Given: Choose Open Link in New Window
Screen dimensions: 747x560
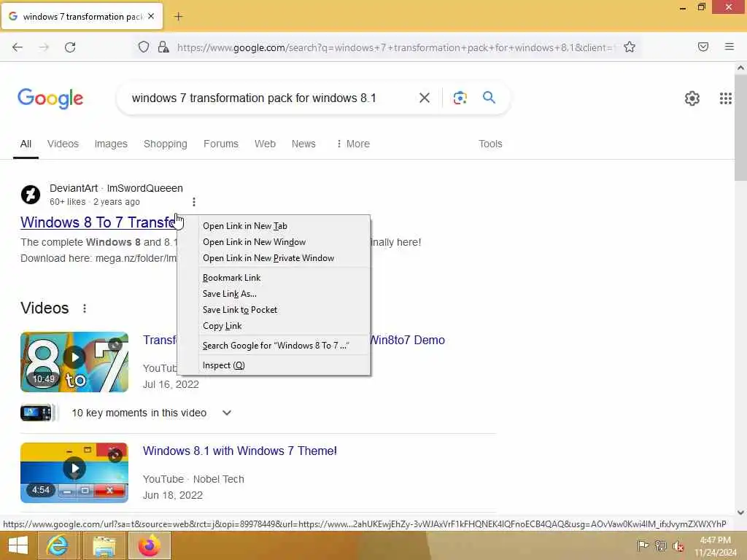Looking at the screenshot, I should [x=274, y=242].
